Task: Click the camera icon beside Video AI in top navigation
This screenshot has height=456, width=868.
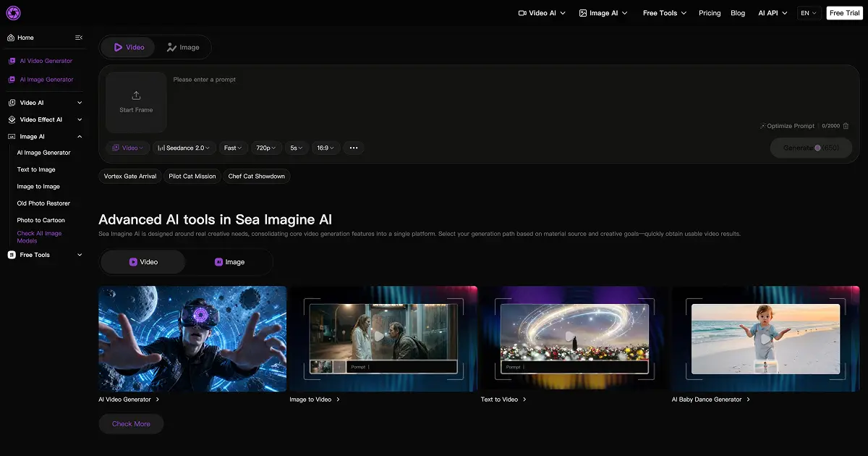Action: coord(522,13)
